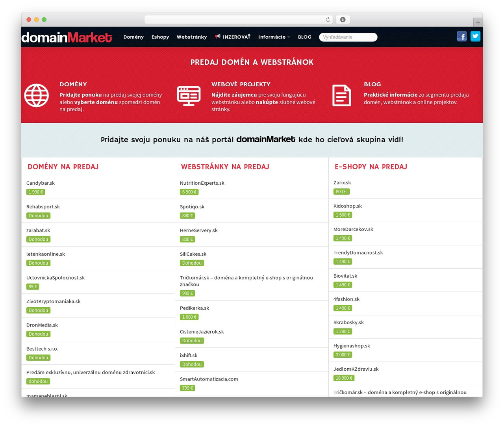Click the browser address bar
This screenshot has height=427, width=504.
pyautogui.click(x=238, y=20)
